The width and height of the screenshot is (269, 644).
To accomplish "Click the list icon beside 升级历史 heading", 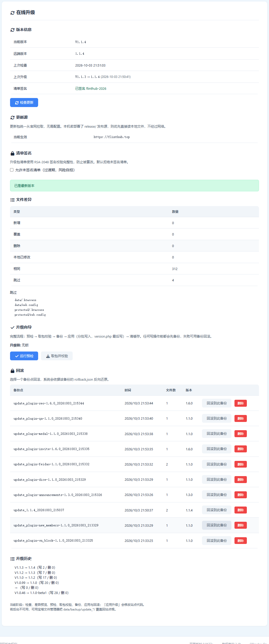I will click(12, 559).
